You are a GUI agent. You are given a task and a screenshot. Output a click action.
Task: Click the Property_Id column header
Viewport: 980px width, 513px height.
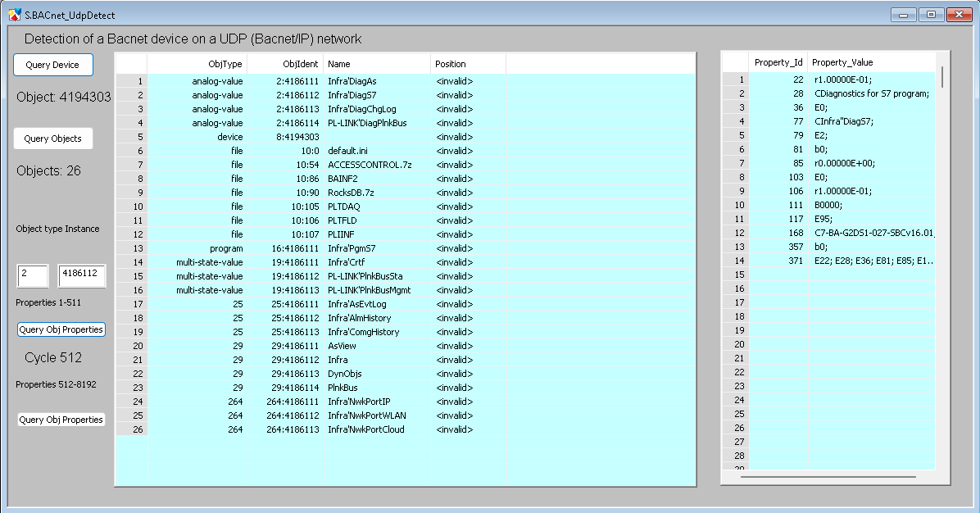tap(778, 63)
